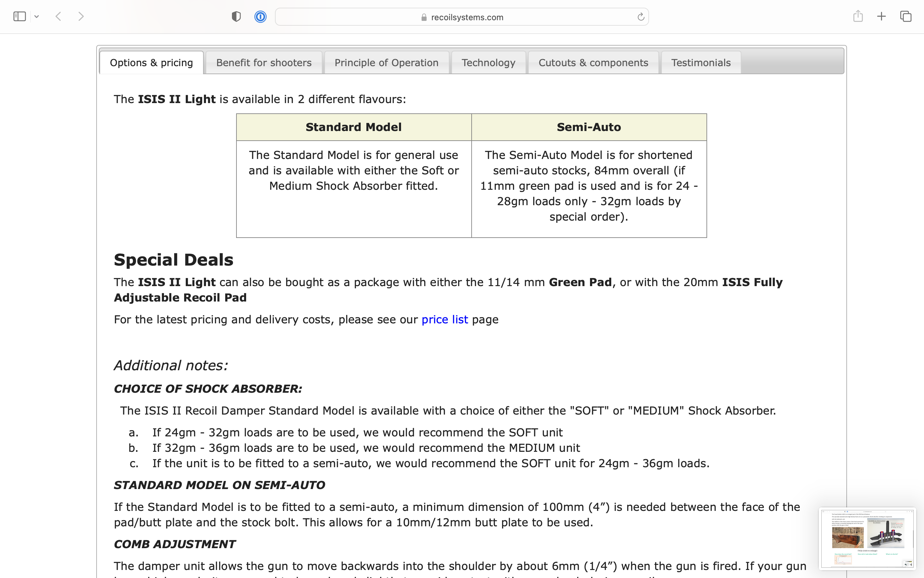924x578 pixels.
Task: Click the recoilsystems.com address bar
Action: [462, 17]
